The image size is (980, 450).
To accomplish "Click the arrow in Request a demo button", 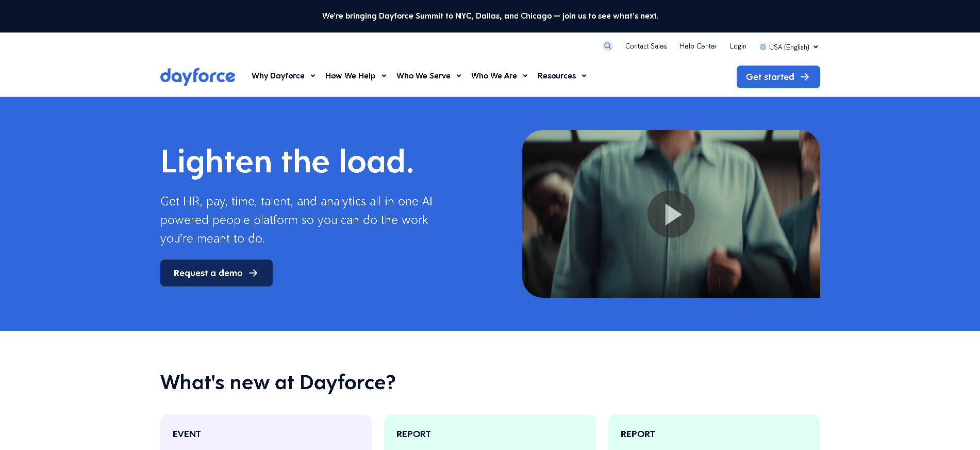I will point(253,273).
